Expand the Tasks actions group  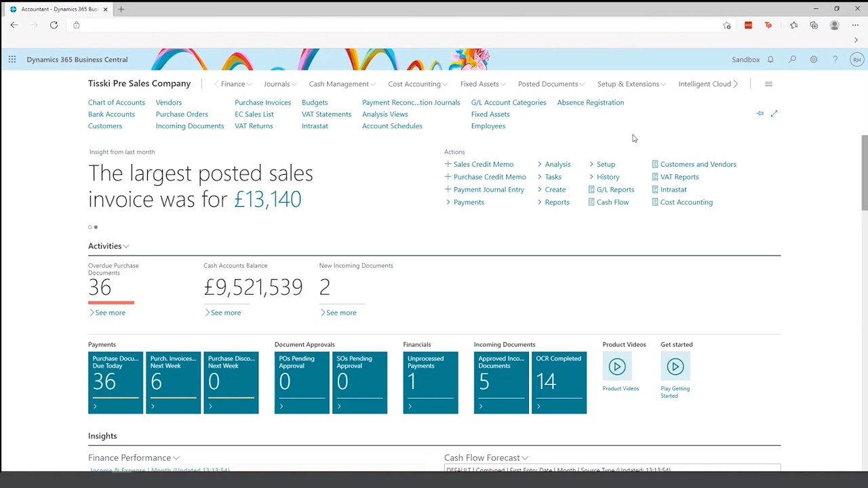[x=549, y=177]
